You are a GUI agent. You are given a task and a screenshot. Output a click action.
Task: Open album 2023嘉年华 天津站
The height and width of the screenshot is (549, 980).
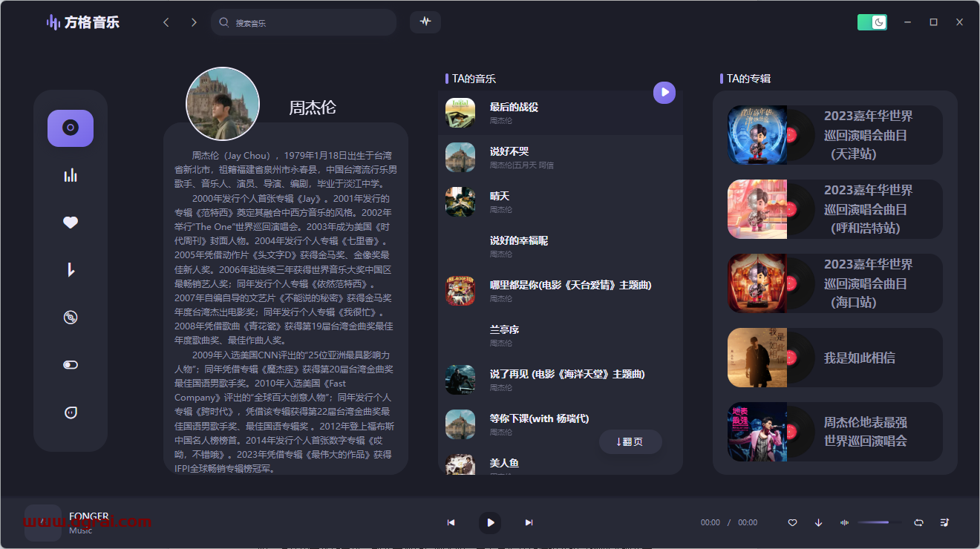[835, 135]
